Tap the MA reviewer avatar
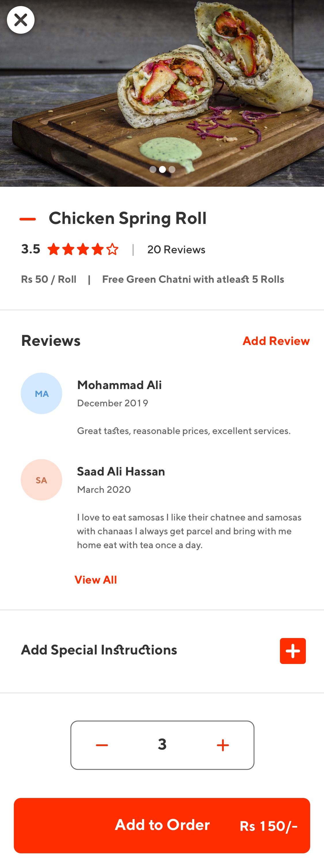The image size is (324, 868). tap(41, 393)
